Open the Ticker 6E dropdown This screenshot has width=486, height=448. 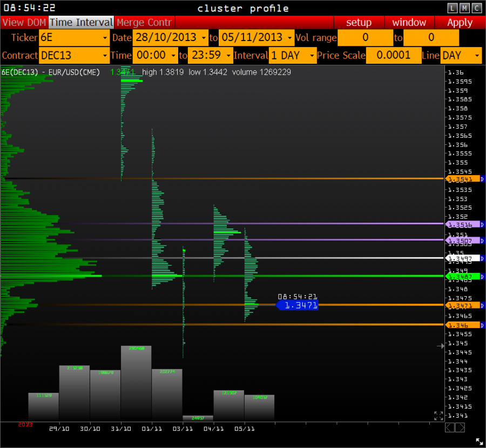click(74, 38)
